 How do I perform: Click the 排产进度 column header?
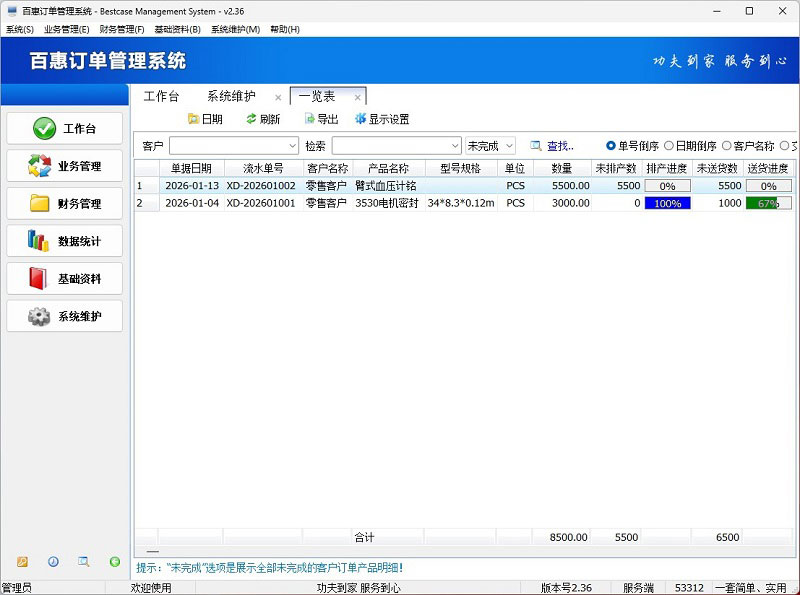666,168
